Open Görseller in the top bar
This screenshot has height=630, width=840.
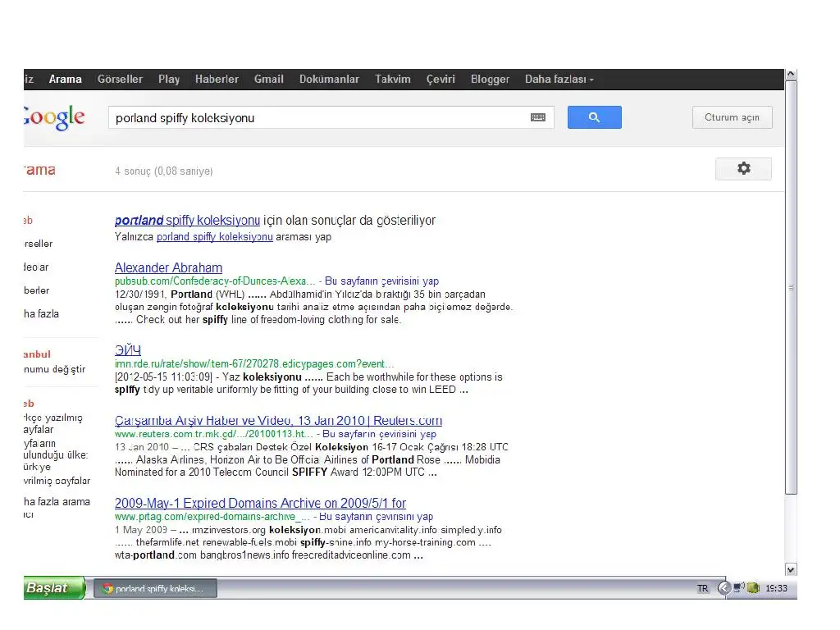(x=120, y=80)
